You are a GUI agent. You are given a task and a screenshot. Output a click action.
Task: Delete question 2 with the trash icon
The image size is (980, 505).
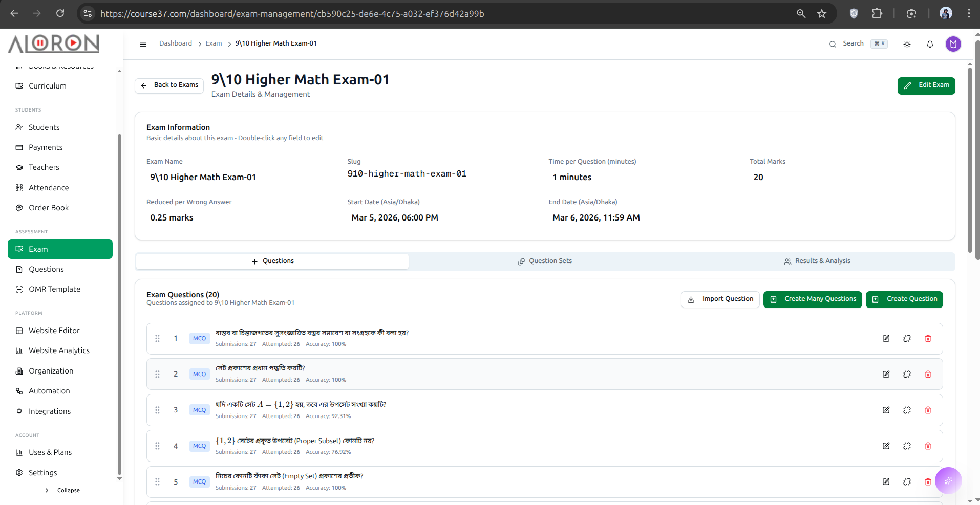[x=928, y=374]
